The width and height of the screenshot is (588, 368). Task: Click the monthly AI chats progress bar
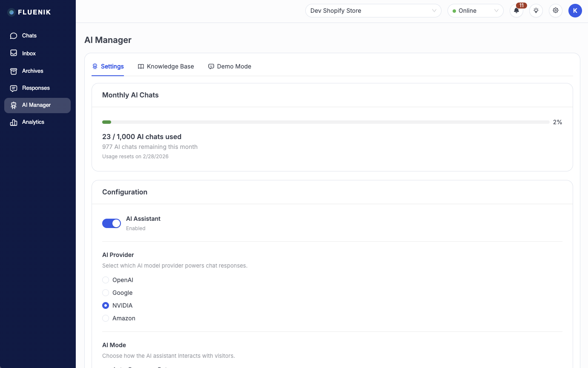[325, 122]
